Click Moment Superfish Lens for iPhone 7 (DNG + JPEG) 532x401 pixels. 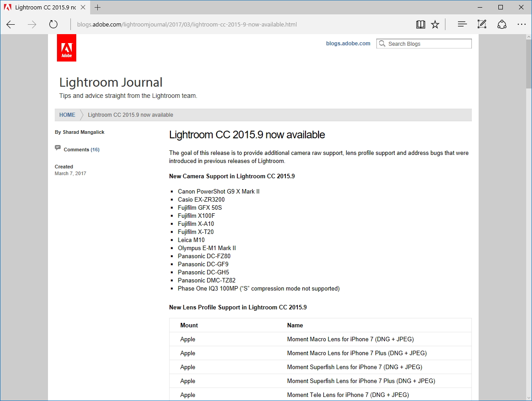[354, 367]
